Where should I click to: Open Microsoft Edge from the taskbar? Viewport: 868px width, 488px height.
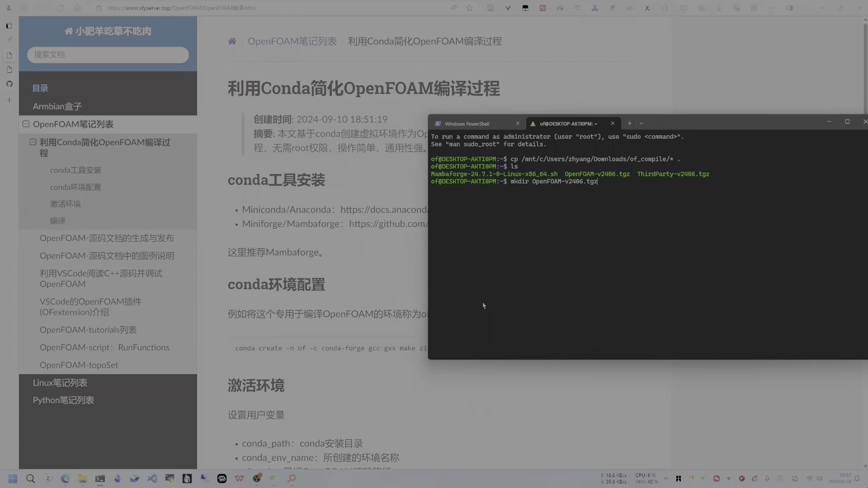tap(65, 479)
